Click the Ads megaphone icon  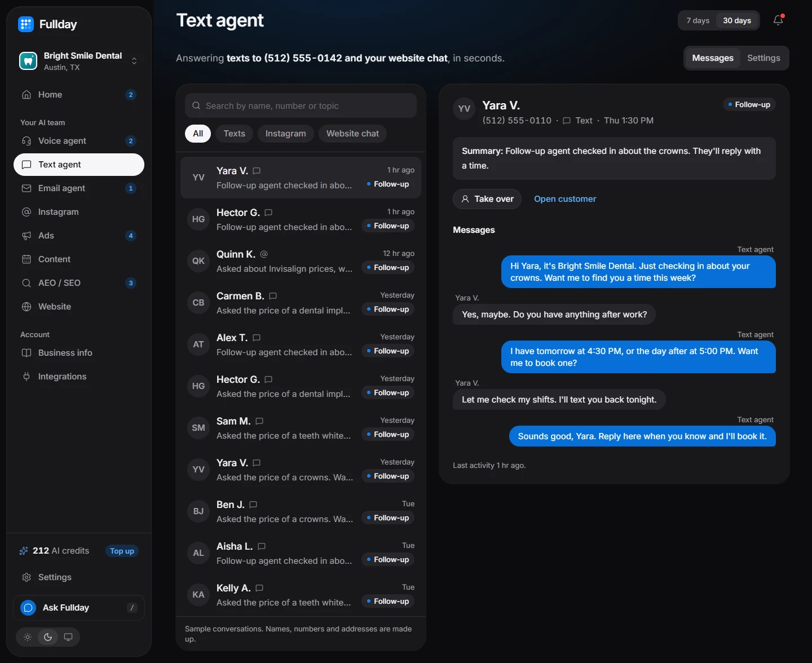tap(27, 236)
